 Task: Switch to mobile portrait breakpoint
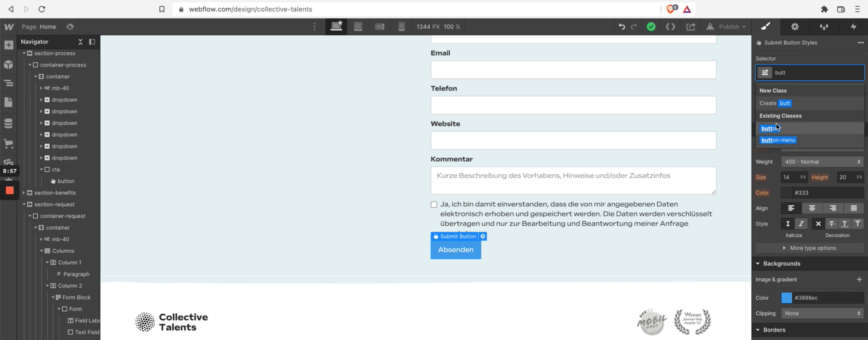(401, 27)
